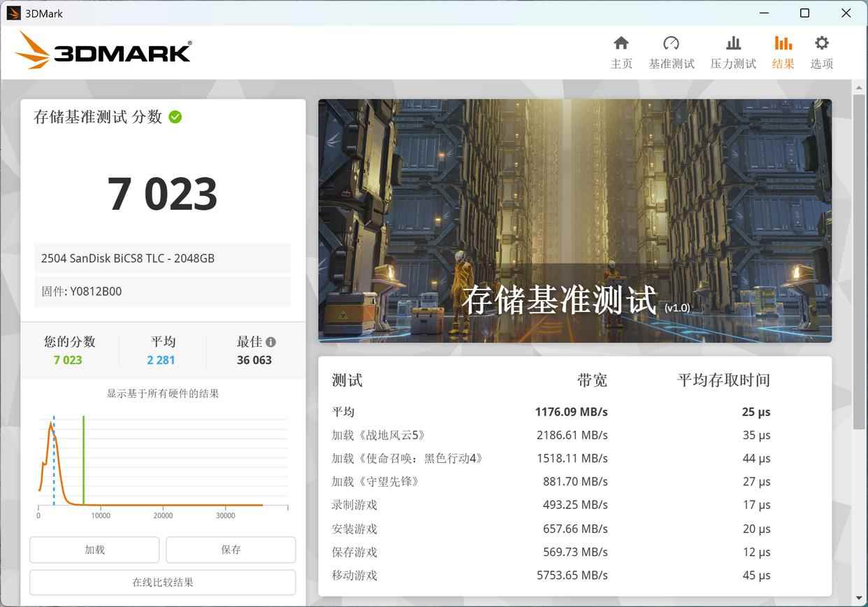
Task: Click firmware text Y0812B00
Action: [x=95, y=292]
